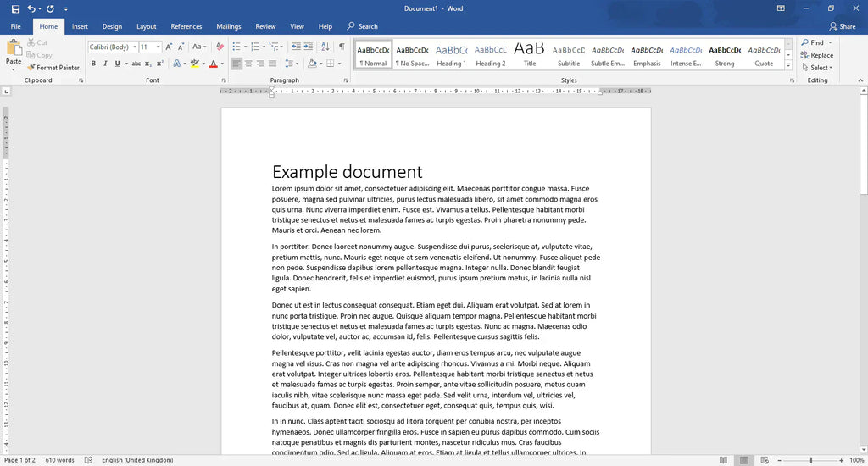Click the Increase Indent icon
Image resolution: width=868 pixels, height=466 pixels.
(x=309, y=47)
